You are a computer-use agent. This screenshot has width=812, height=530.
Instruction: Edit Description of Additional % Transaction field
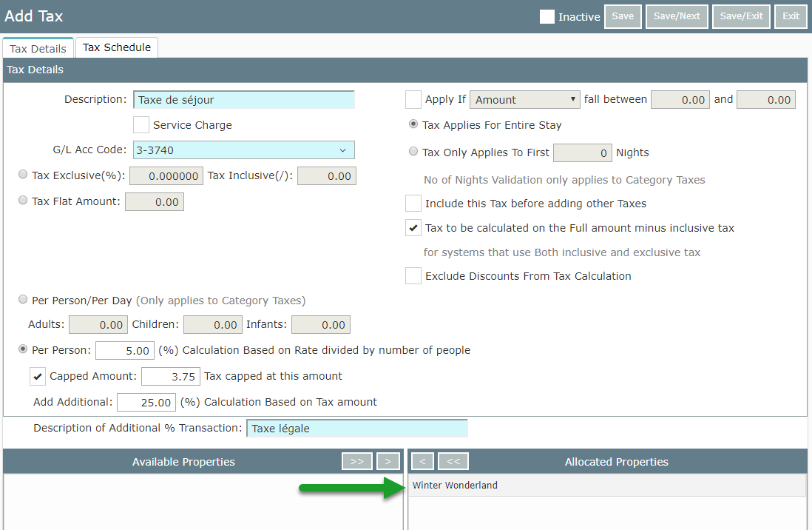click(356, 429)
